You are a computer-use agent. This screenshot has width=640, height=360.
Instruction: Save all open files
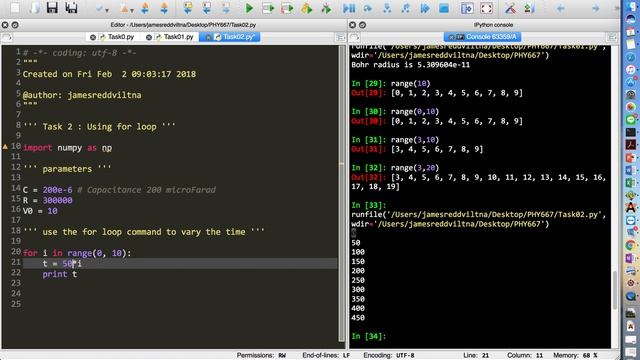click(71, 8)
